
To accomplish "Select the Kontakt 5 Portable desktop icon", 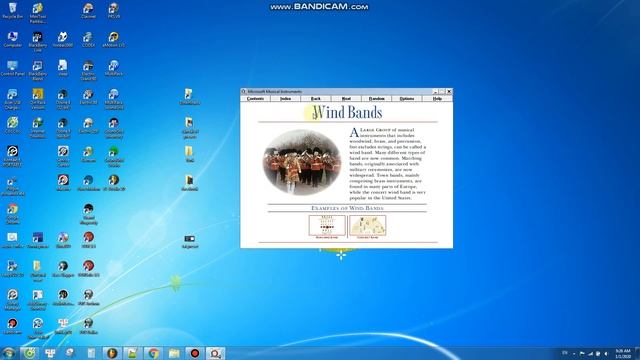I will (x=12, y=156).
